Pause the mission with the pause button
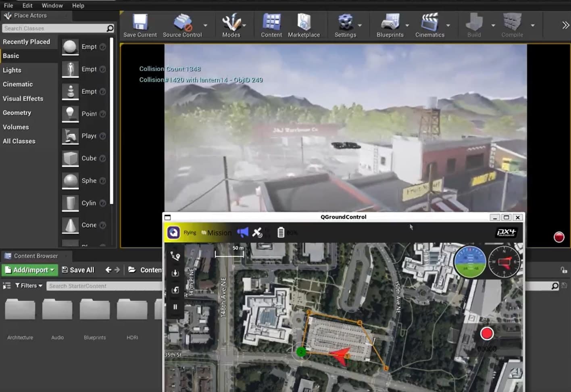Screen dimensions: 571x392 (175, 307)
